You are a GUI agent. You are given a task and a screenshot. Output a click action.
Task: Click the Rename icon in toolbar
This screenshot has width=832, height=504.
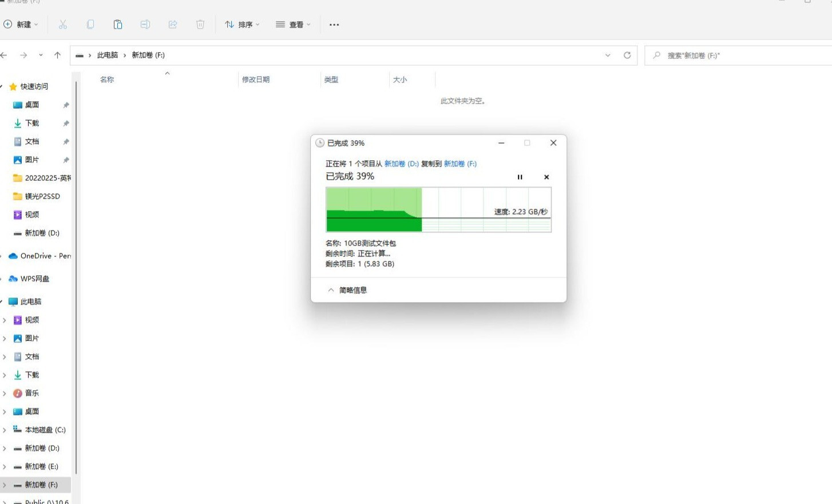(145, 25)
